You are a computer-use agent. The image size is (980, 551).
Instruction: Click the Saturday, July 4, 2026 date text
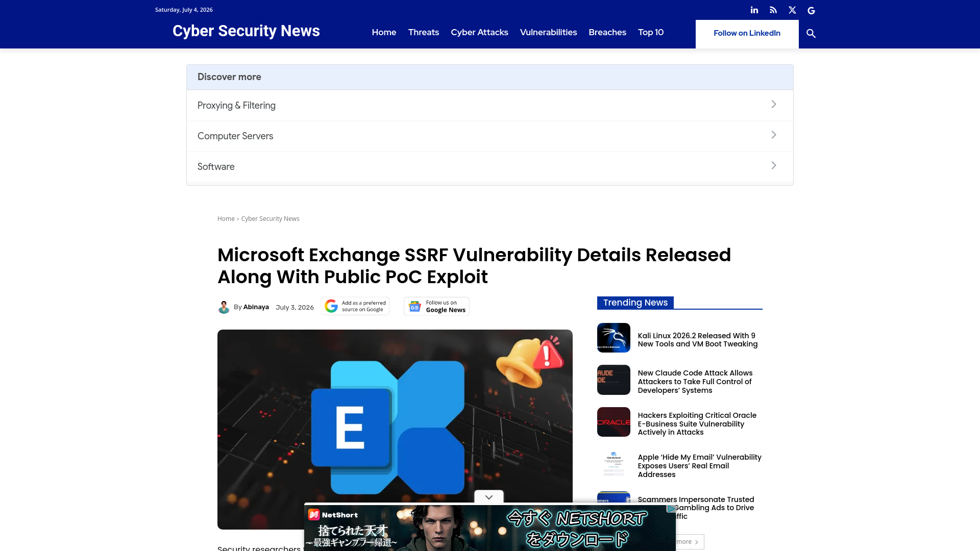click(184, 10)
